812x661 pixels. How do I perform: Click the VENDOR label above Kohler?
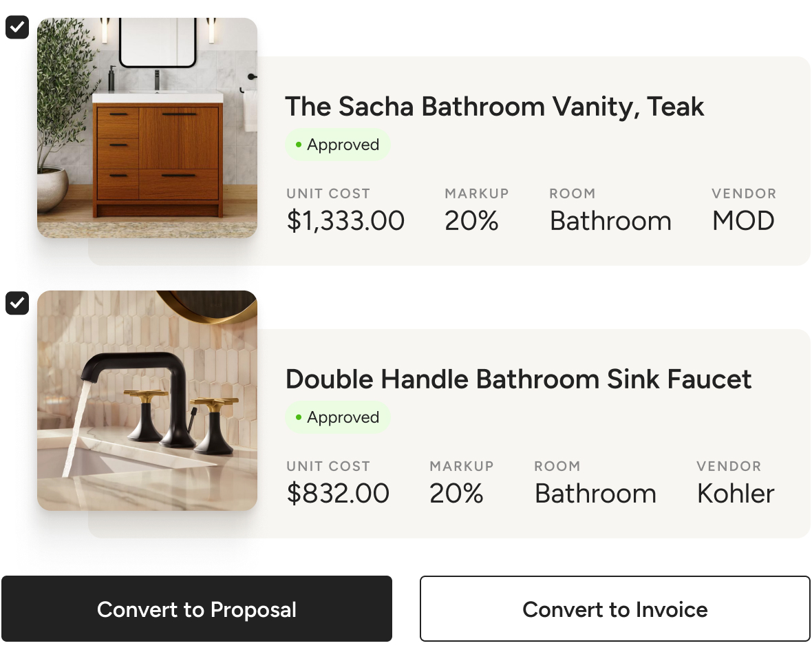click(729, 466)
